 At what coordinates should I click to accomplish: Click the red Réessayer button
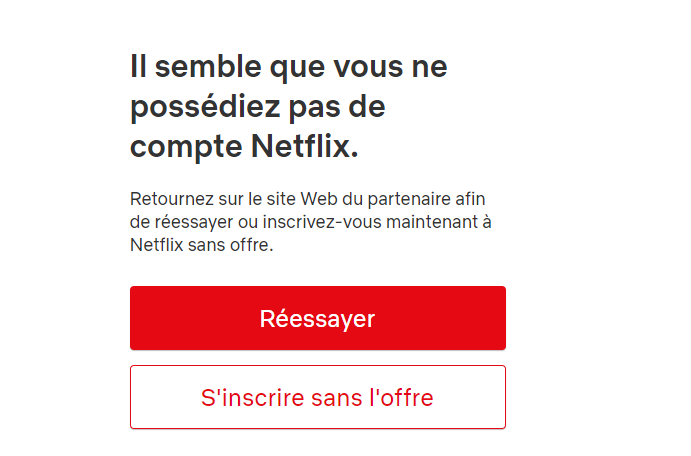[x=317, y=319]
